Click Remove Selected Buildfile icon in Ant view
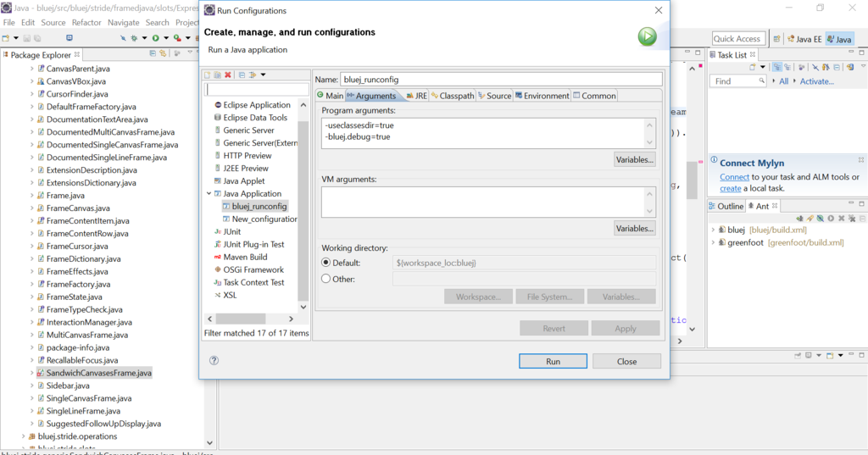The width and height of the screenshot is (868, 455). 842,218
